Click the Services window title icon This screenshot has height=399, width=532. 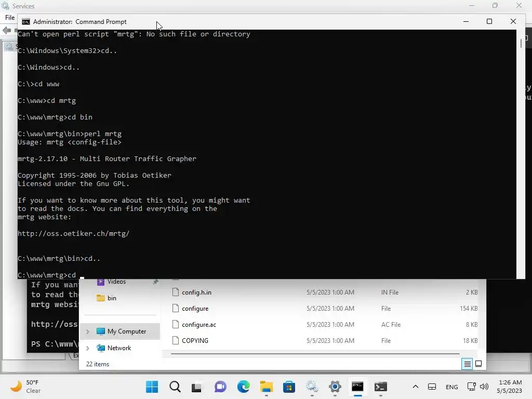coord(5,6)
